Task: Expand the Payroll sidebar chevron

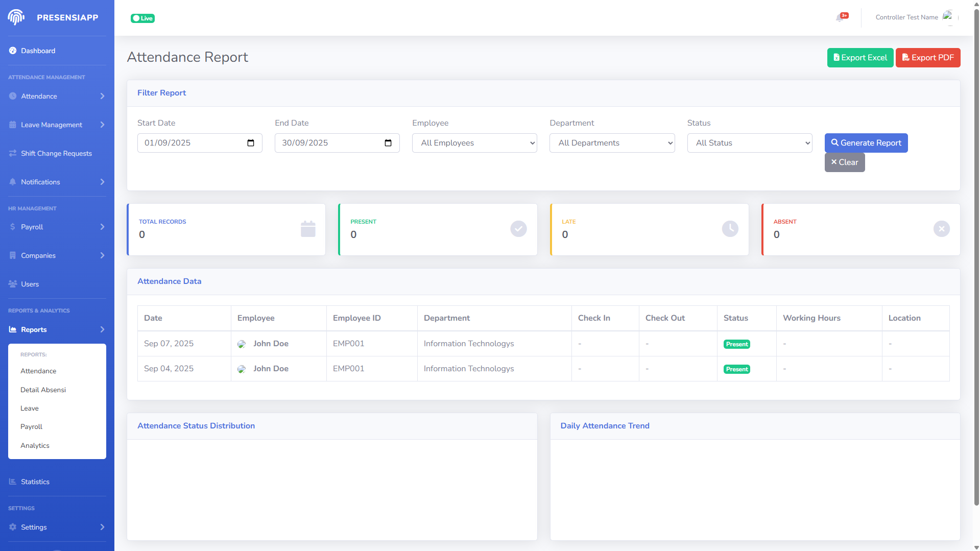Action: tap(102, 227)
